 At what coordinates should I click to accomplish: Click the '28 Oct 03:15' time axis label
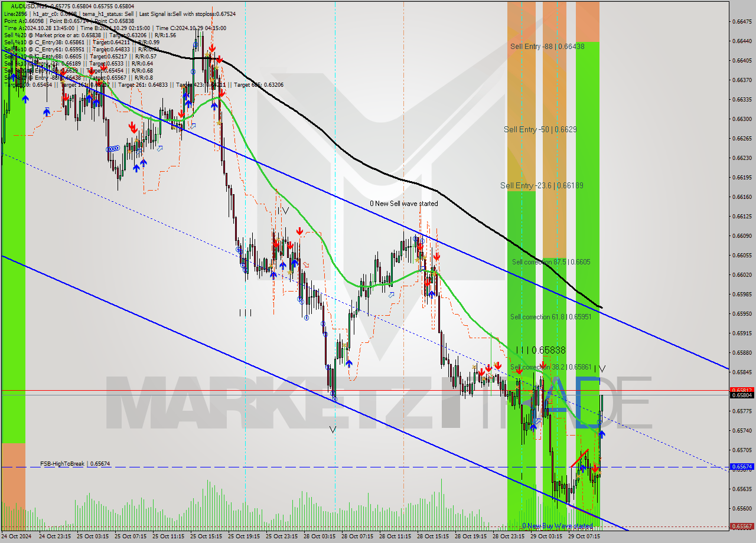point(320,537)
